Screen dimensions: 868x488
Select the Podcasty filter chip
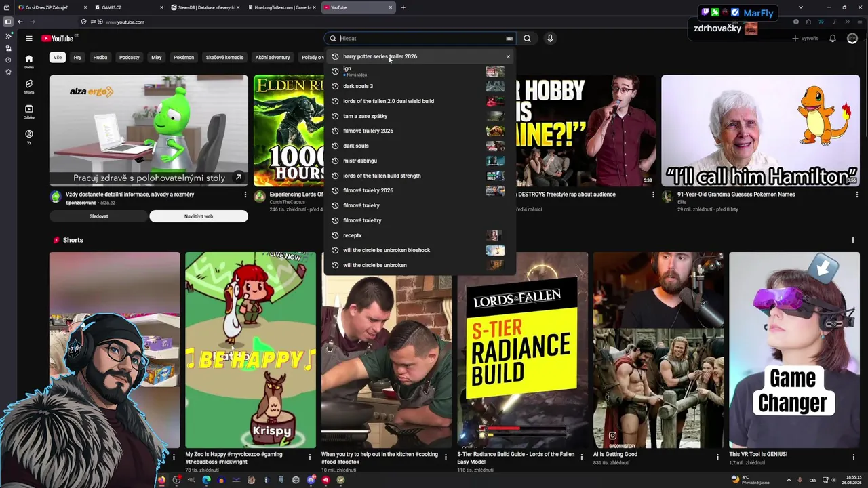coord(130,57)
